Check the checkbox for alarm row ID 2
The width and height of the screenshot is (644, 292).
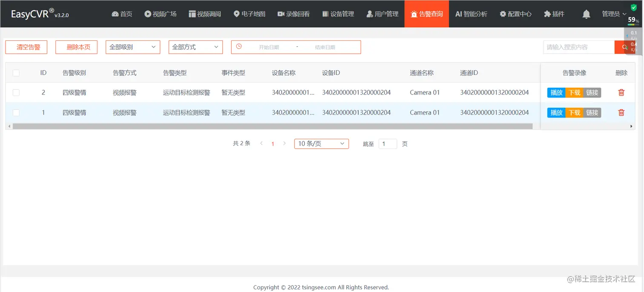(16, 92)
